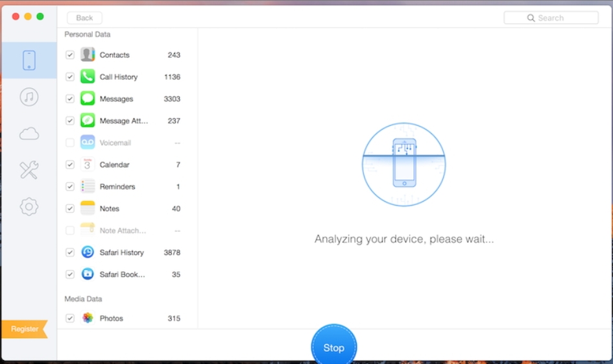Click the Personal Data section header

point(87,34)
